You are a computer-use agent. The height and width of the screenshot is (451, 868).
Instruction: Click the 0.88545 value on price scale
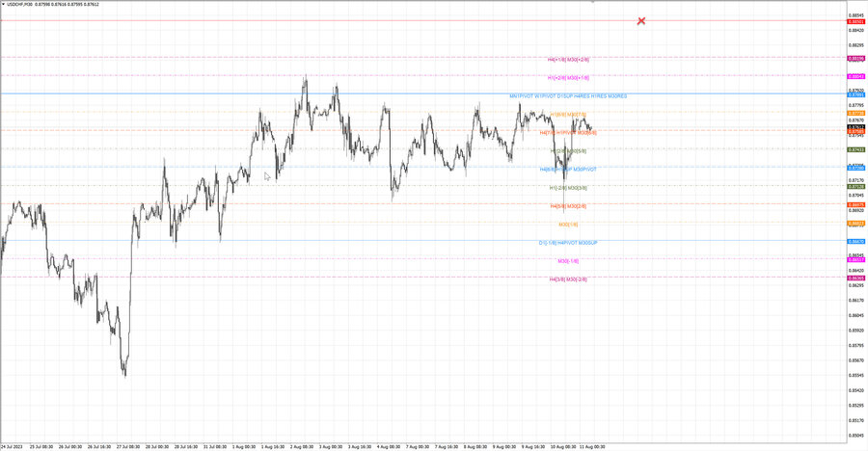[855, 15]
